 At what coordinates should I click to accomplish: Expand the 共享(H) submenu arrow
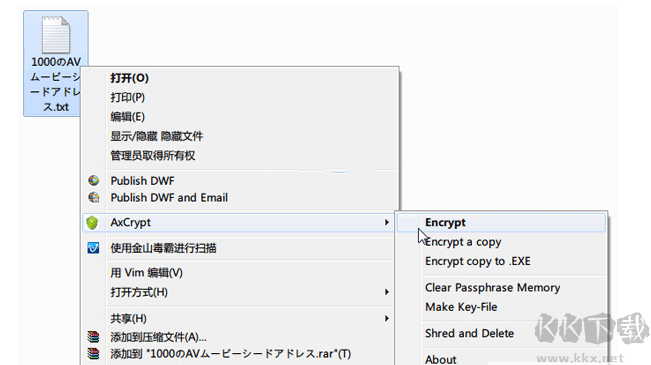pos(387,318)
